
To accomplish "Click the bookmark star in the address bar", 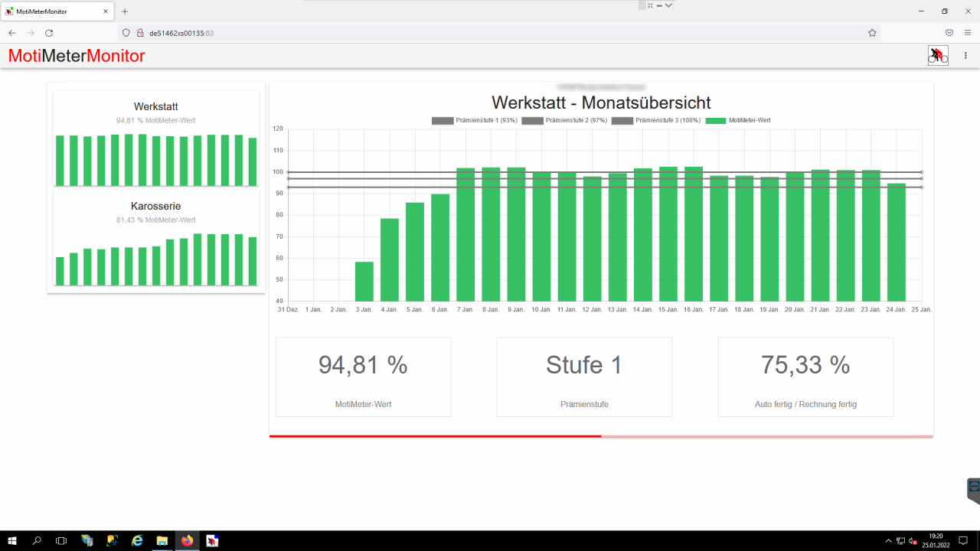I will click(x=872, y=33).
